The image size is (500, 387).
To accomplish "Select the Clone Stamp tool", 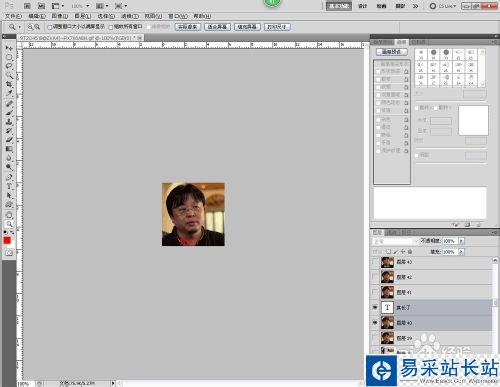I will (x=9, y=122).
